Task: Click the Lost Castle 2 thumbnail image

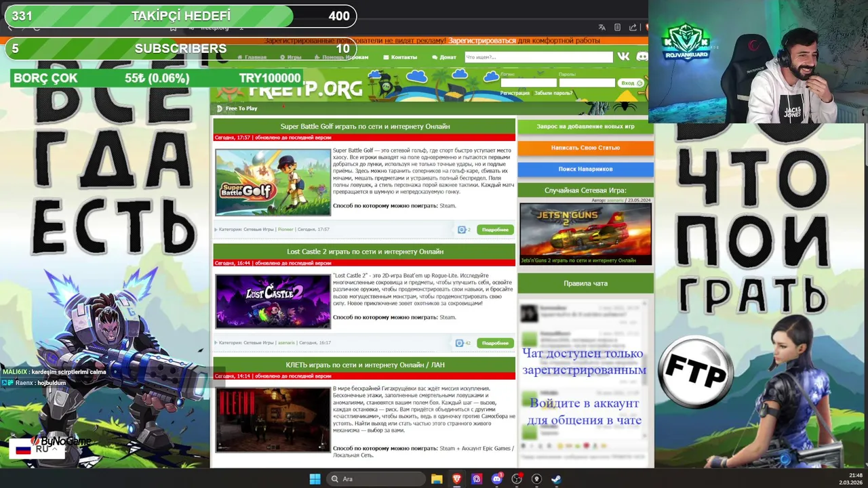Action: pyautogui.click(x=273, y=302)
